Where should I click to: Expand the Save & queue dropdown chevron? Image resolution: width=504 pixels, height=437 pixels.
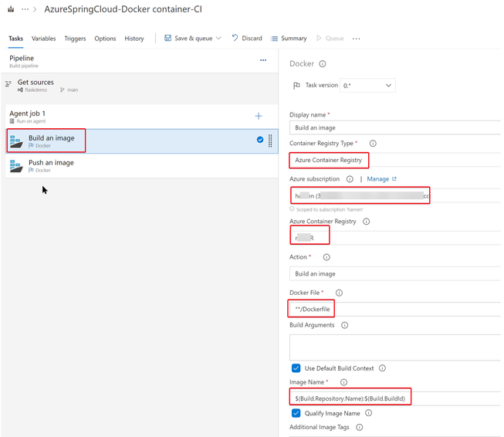pos(218,39)
